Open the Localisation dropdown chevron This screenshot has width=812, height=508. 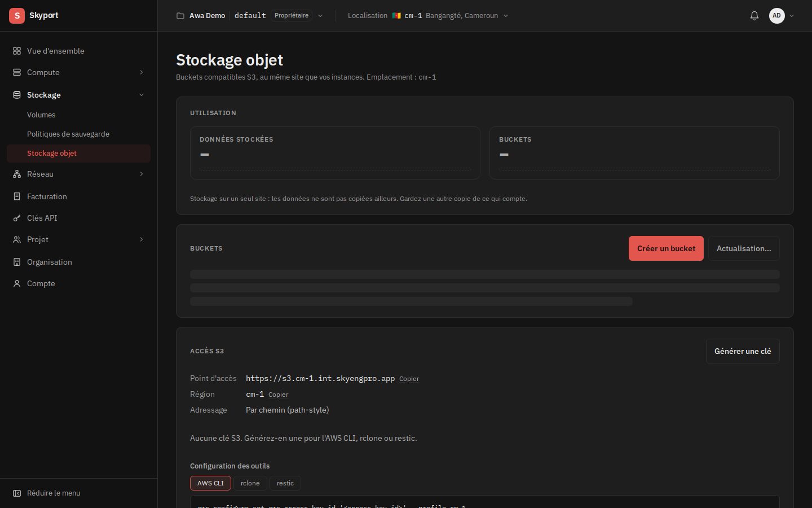pyautogui.click(x=506, y=16)
